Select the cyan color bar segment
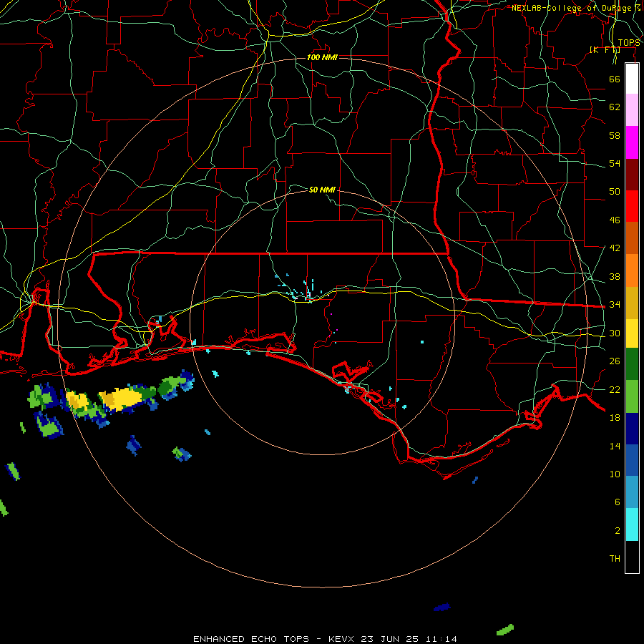644x644 pixels. [632, 525]
